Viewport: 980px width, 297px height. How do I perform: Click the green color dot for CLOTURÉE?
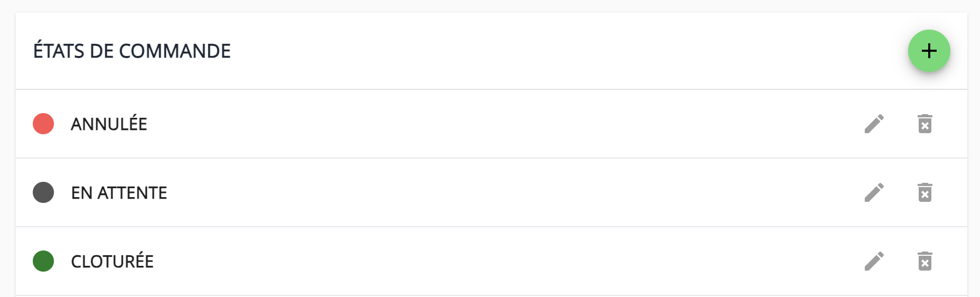pos(43,261)
